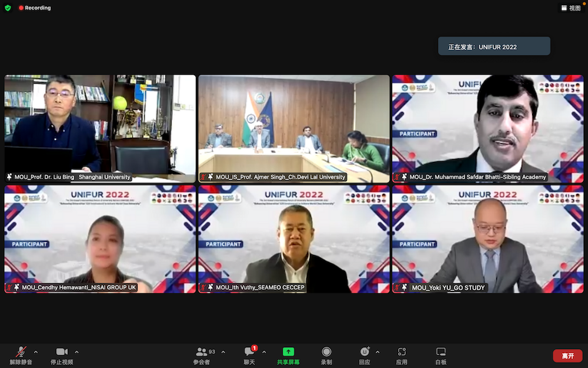Screen dimensions: 588x368
Task: Click the label "MOU_Ith Vuthy_SEAMEO CECCEP"
Action: 260,287
